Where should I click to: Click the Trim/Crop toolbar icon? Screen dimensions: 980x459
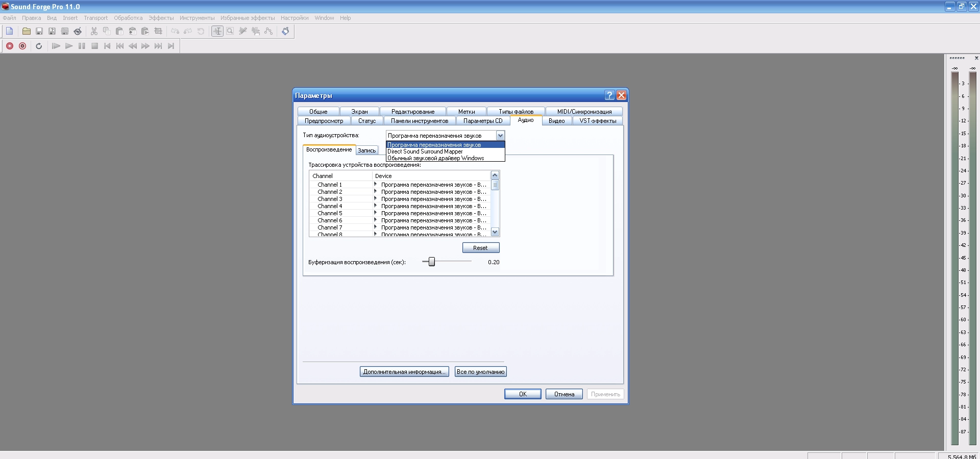pyautogui.click(x=158, y=31)
